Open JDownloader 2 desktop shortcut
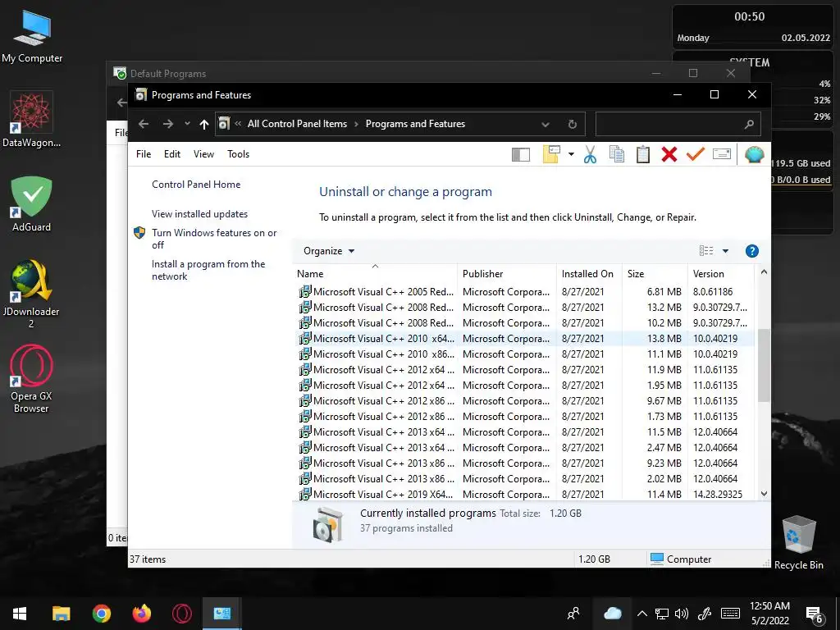This screenshot has height=630, width=840. 32,294
